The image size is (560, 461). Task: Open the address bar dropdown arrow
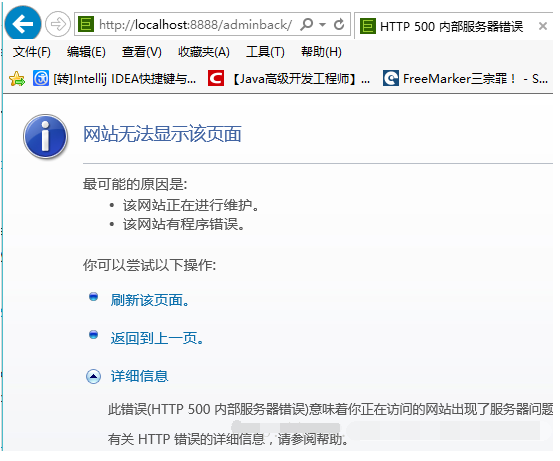point(322,25)
